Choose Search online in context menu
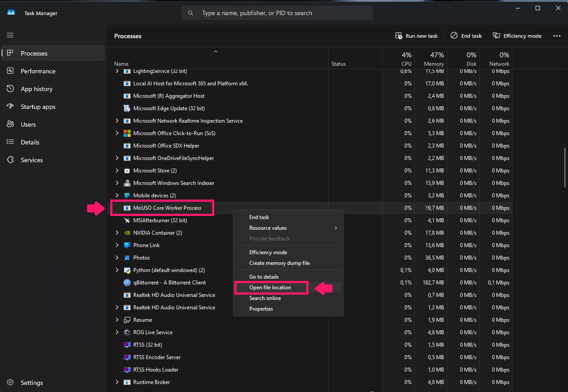This screenshot has width=568, height=392. [288, 298]
